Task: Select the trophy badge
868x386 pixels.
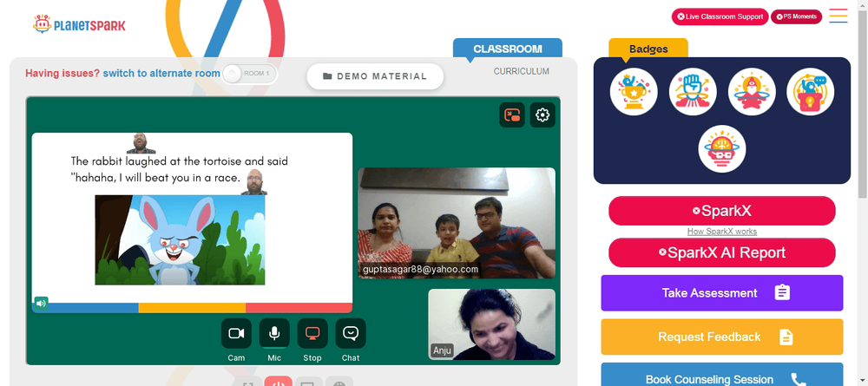Action: click(x=634, y=92)
